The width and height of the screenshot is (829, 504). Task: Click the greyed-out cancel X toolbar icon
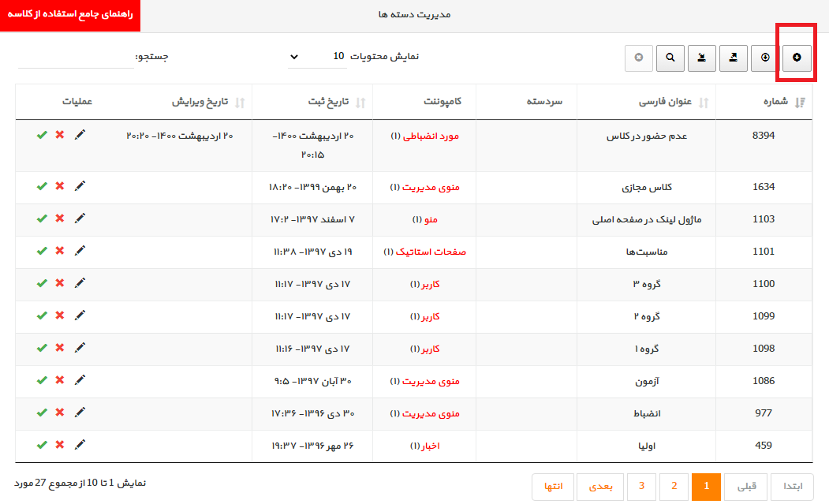(x=639, y=58)
